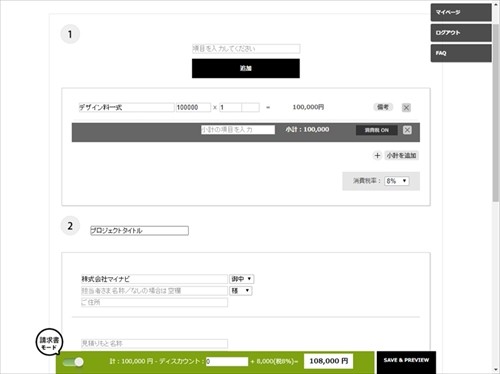Toggle the 消費税 ON button in subtotal bar
This screenshot has height=374, width=500.
[376, 130]
